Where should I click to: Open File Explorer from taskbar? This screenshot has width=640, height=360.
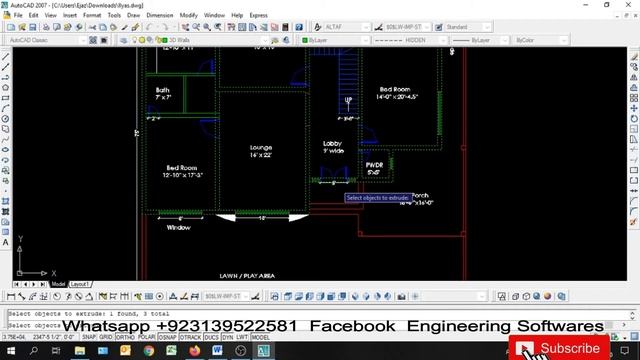pos(80,351)
